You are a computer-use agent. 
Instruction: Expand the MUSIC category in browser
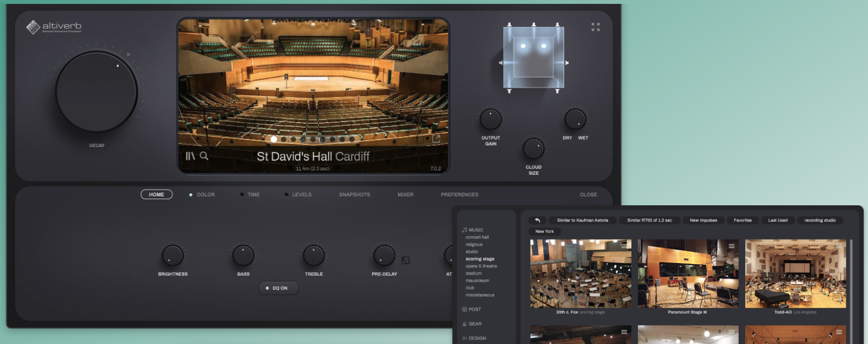pyautogui.click(x=473, y=230)
